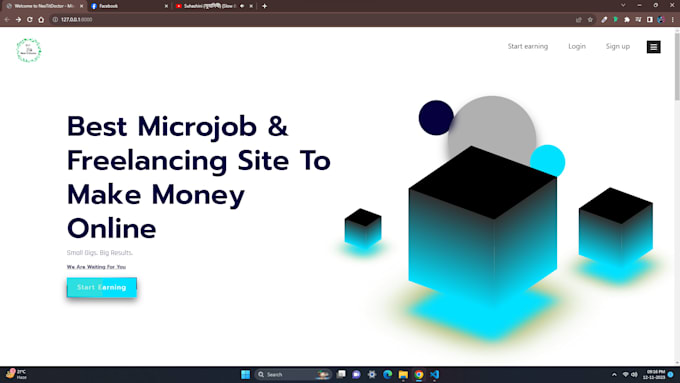Open the Extensions puzzle-piece icon
This screenshot has width=680, height=383.
[x=627, y=20]
